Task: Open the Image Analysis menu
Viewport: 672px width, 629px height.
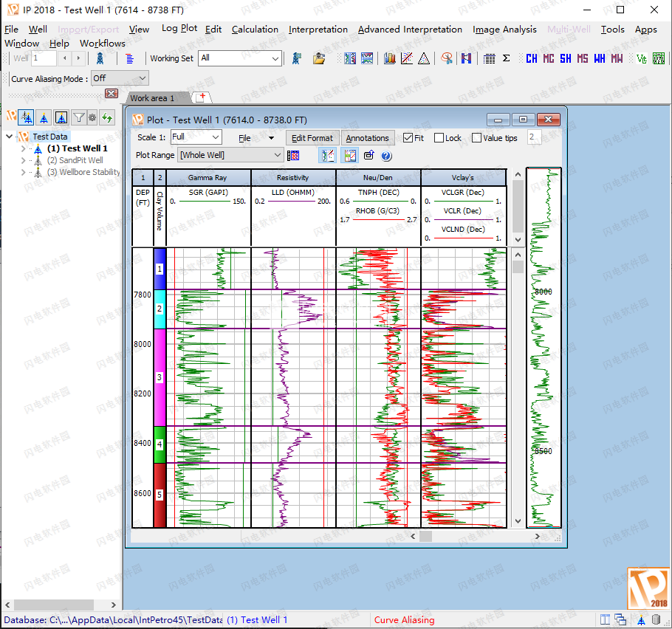Action: coord(504,30)
